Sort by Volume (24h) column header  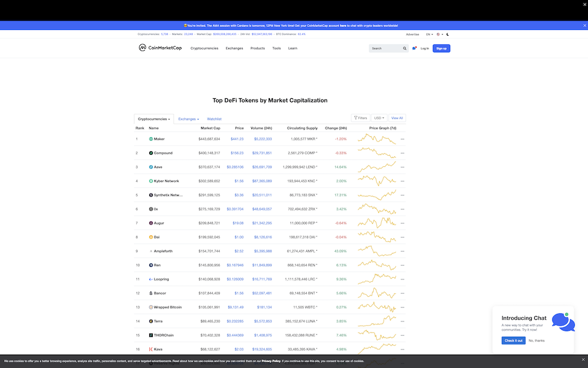click(261, 128)
